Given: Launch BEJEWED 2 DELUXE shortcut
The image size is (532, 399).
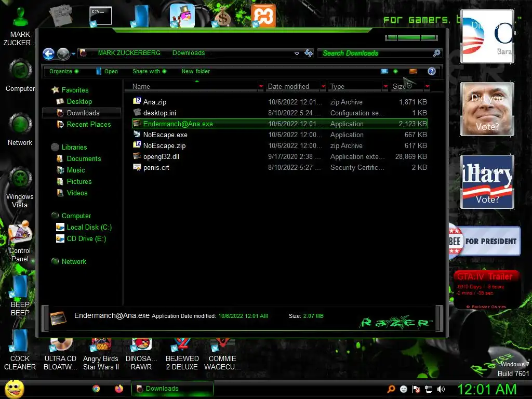Looking at the screenshot, I should click(x=182, y=354).
